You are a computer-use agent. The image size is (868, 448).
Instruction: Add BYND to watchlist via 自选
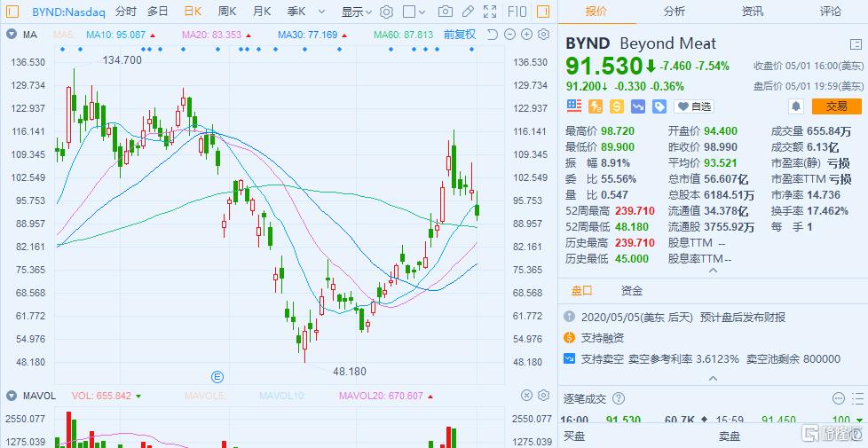[x=694, y=106]
